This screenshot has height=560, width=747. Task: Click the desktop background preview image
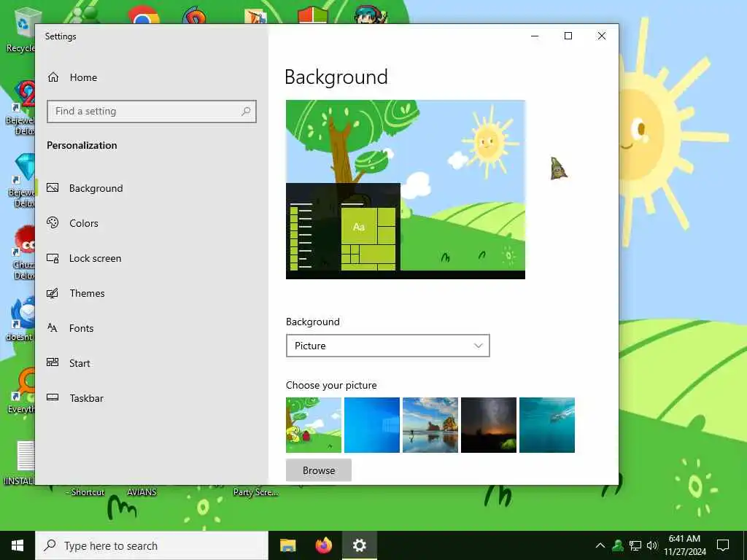(406, 190)
